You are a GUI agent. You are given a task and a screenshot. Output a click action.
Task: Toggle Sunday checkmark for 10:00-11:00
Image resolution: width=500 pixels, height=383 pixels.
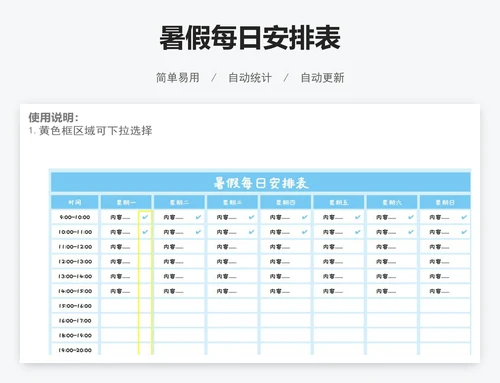(464, 232)
